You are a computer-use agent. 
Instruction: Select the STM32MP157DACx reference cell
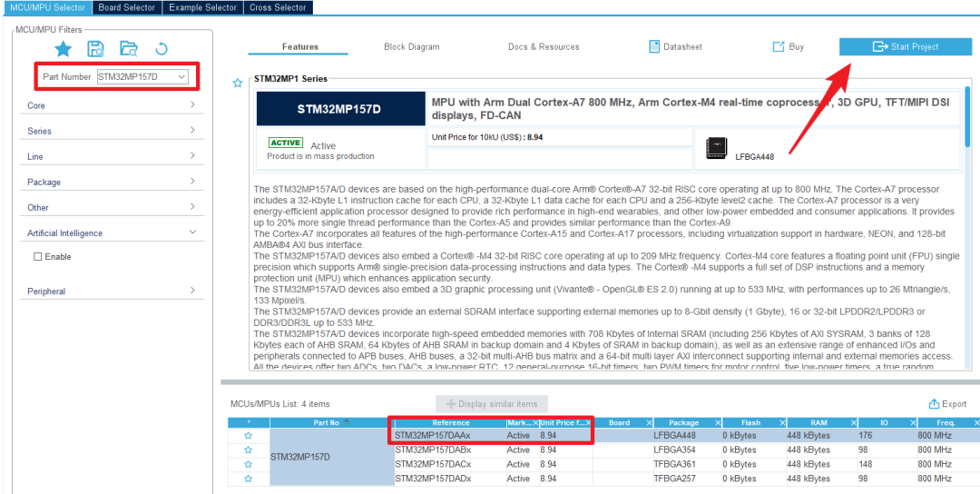tap(450, 464)
